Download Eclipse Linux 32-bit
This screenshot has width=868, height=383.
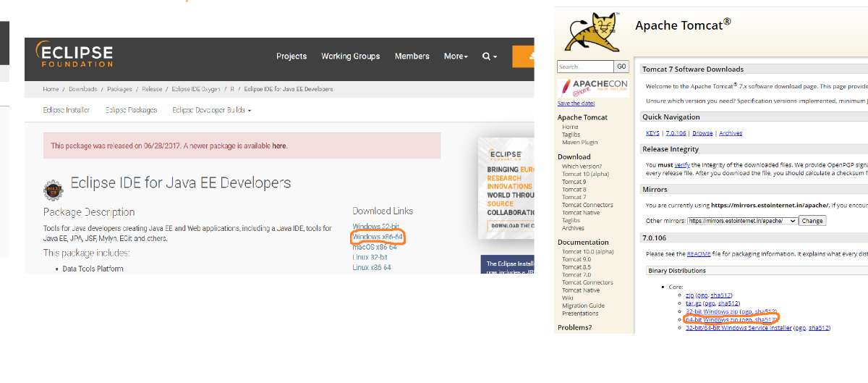(370, 257)
